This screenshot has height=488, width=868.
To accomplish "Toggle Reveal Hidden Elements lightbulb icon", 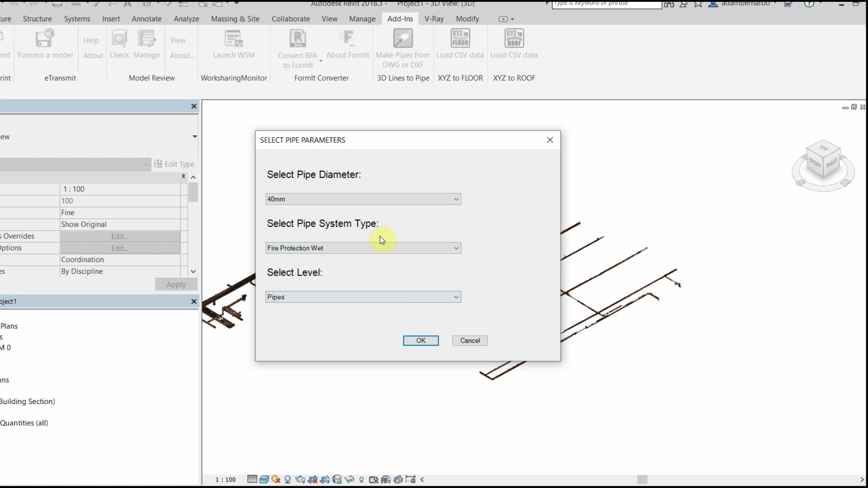I will point(361,479).
